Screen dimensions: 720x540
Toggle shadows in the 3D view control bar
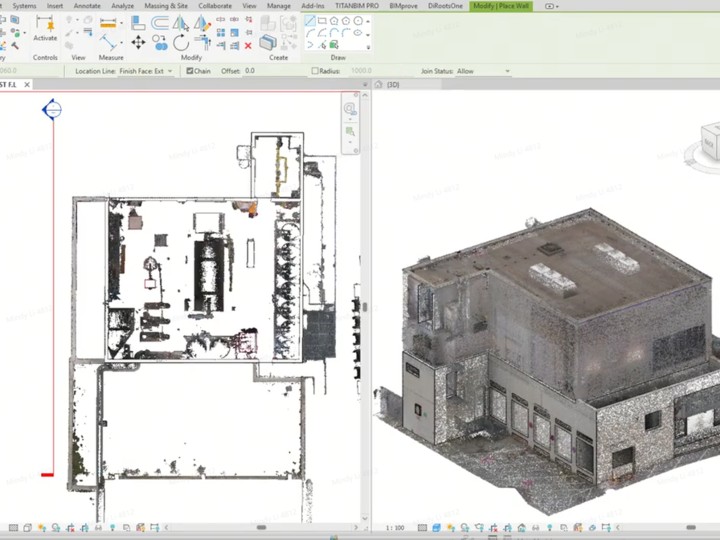[x=465, y=528]
